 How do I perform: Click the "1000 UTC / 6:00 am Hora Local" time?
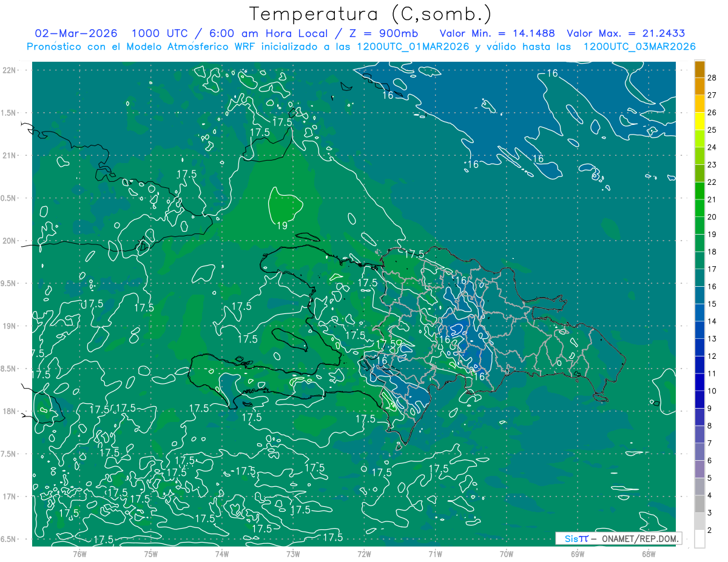point(229,33)
